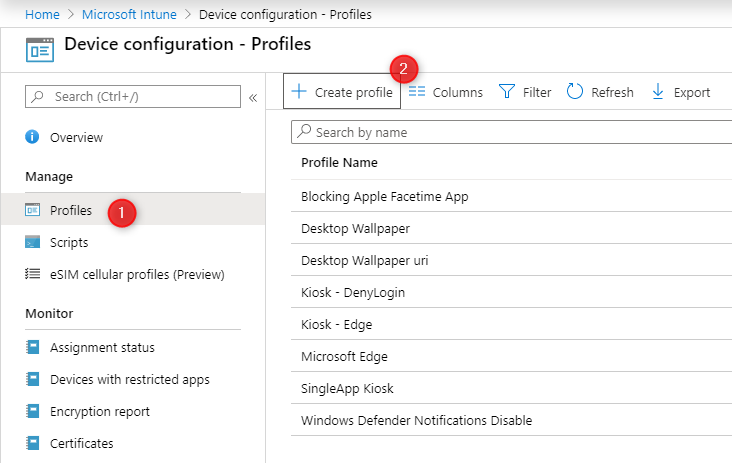This screenshot has height=463, width=732.
Task: Click the Assignment status notebook icon
Action: pos(32,347)
